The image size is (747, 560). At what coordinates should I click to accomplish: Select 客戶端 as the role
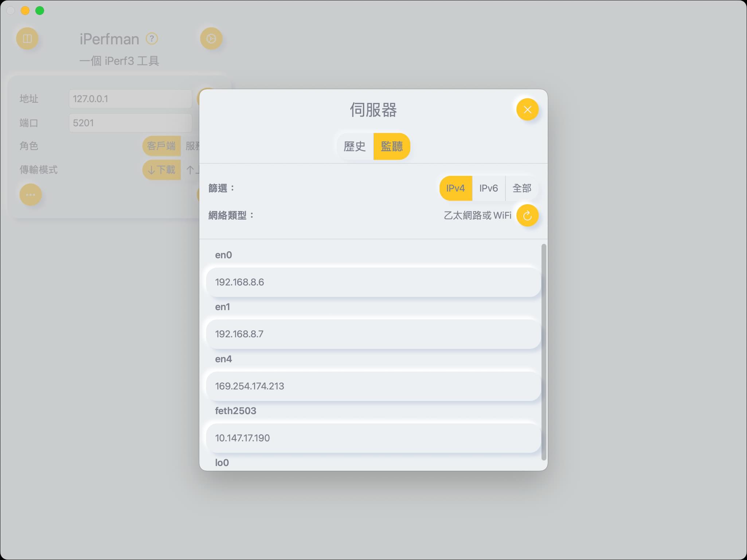(161, 146)
